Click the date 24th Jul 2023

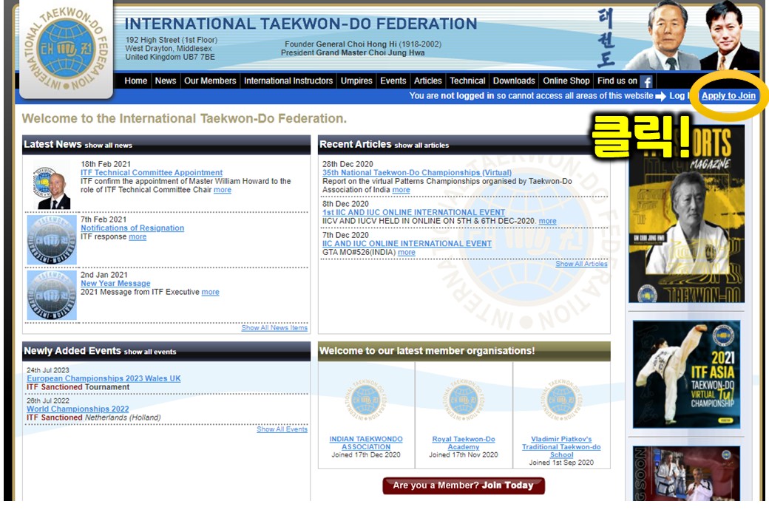point(47,370)
